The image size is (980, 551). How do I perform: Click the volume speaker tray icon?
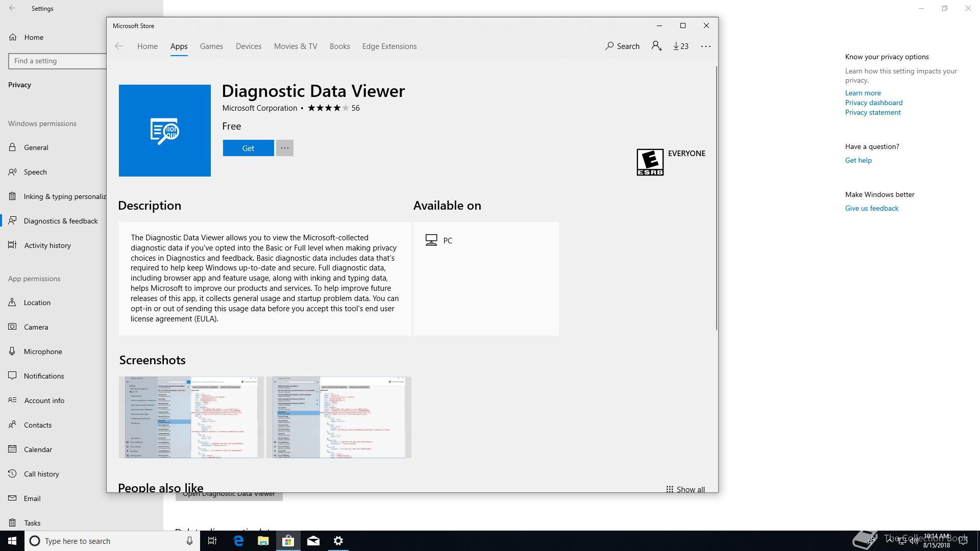pos(914,541)
